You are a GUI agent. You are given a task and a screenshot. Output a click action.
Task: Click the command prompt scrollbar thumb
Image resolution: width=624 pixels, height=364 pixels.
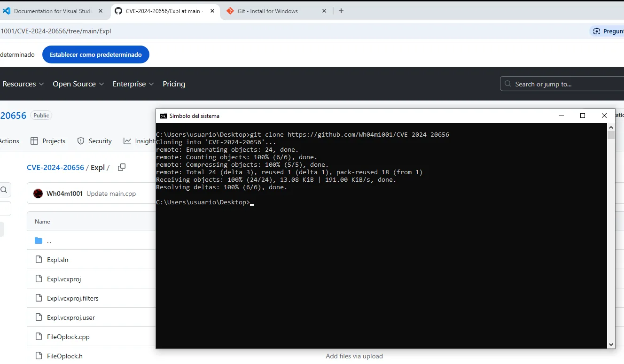(611, 135)
